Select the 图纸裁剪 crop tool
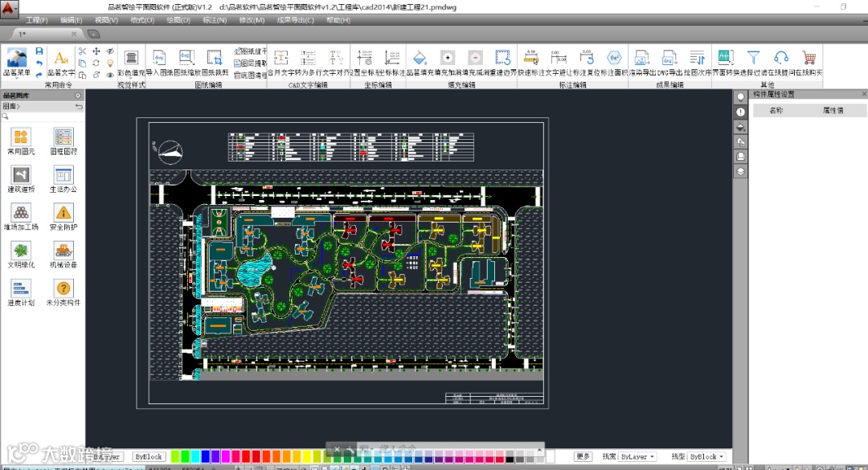The image size is (868, 470). [215, 58]
